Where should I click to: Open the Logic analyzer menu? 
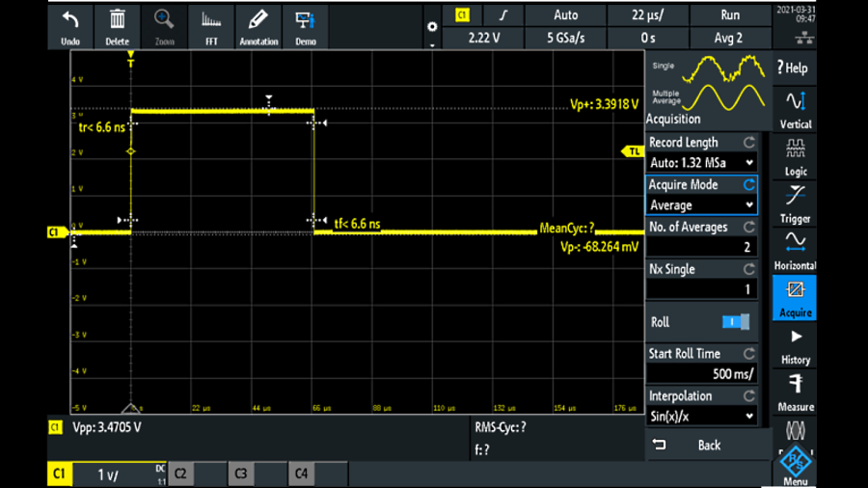click(x=795, y=155)
